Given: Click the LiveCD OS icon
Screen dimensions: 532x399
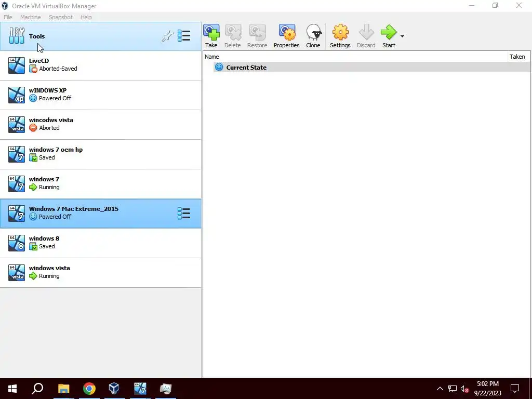Looking at the screenshot, I should [17, 65].
